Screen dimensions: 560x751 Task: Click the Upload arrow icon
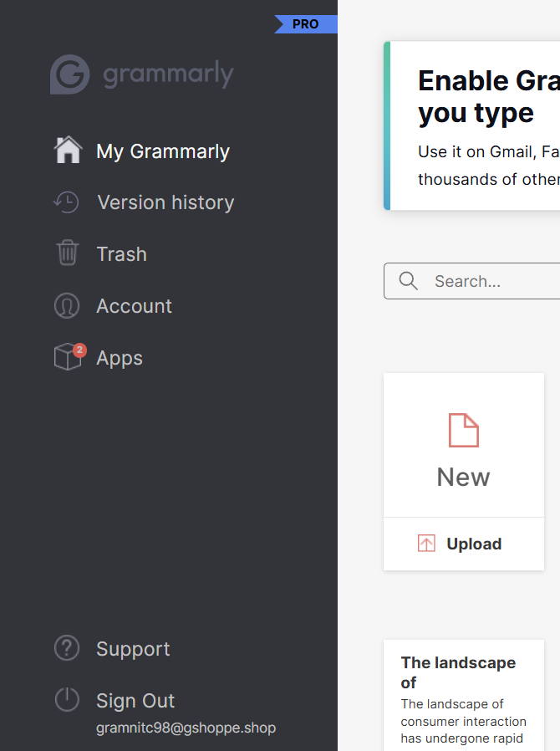[426, 544]
